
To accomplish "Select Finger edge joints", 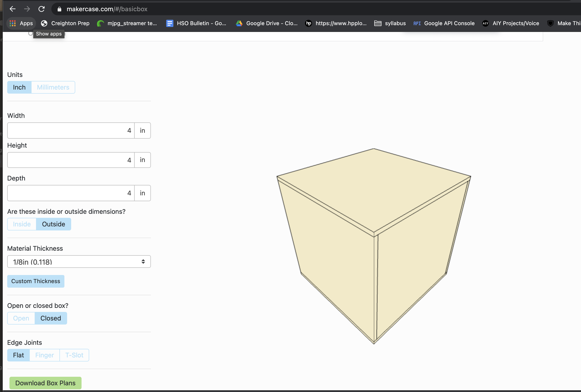I will coord(44,355).
